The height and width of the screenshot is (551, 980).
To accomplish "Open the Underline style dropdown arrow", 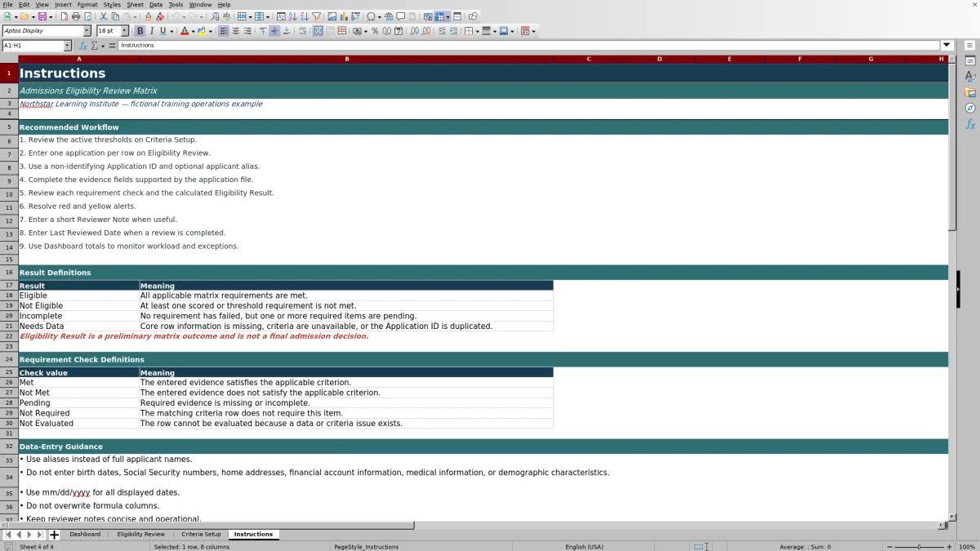I will click(x=171, y=31).
